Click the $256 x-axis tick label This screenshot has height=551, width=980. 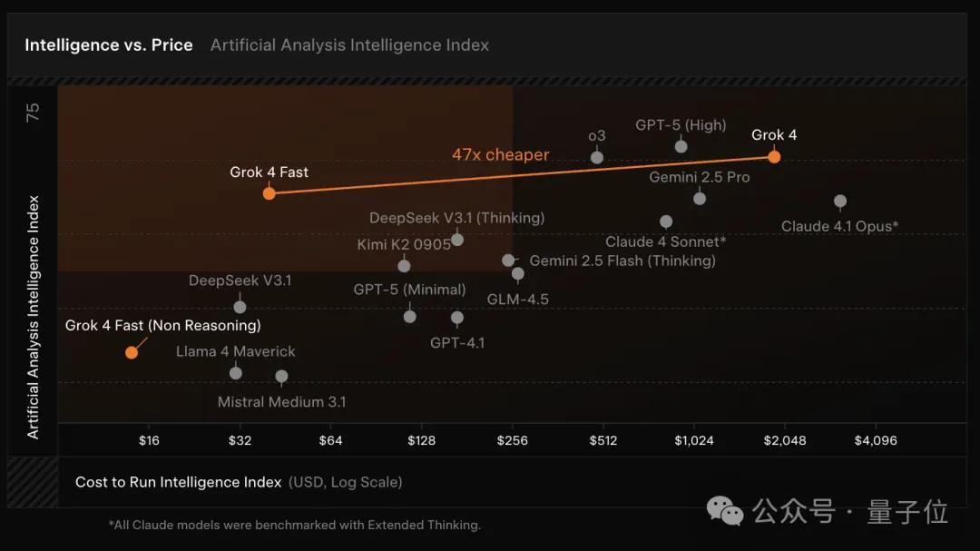512,440
